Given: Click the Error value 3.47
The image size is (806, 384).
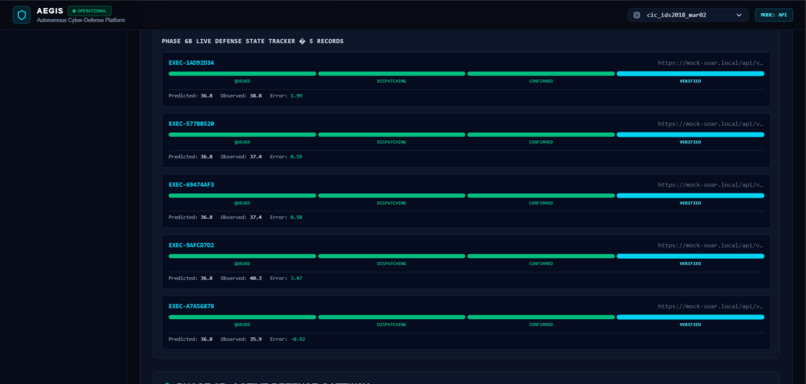Looking at the screenshot, I should (296, 278).
